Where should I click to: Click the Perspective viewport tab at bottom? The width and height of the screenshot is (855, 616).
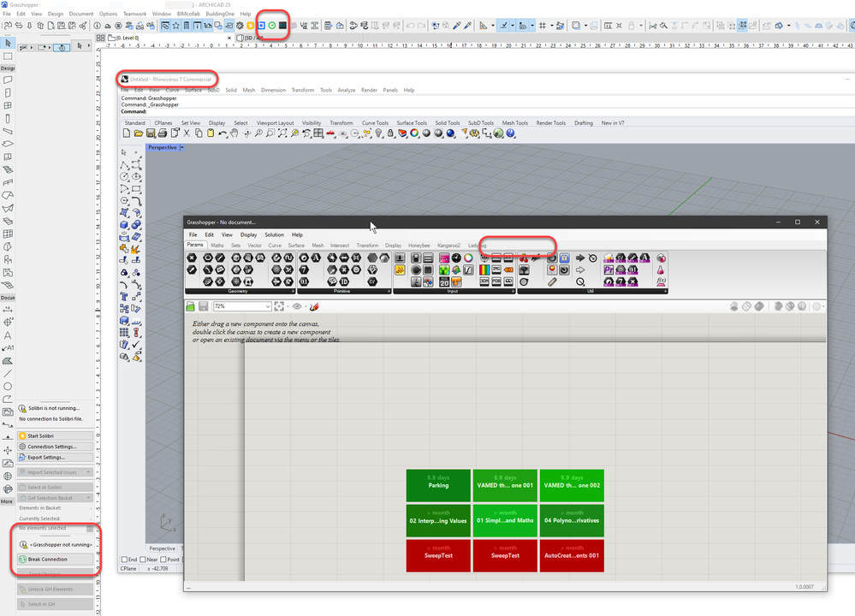(163, 548)
